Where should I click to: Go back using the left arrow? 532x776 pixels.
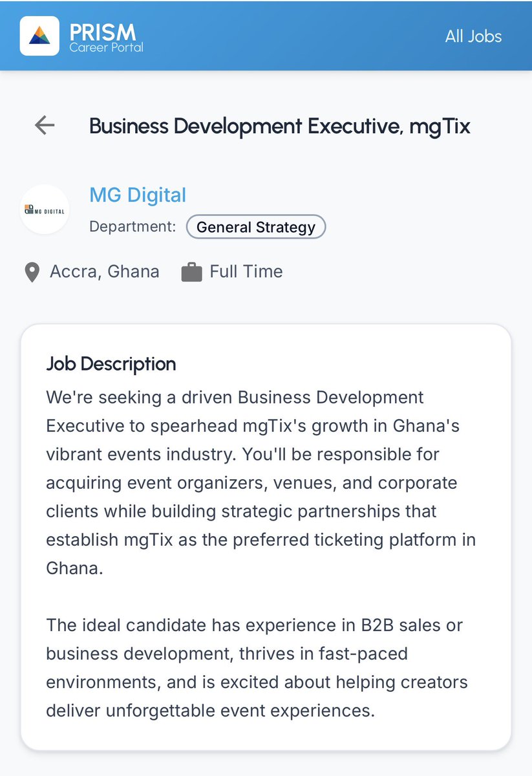[45, 125]
